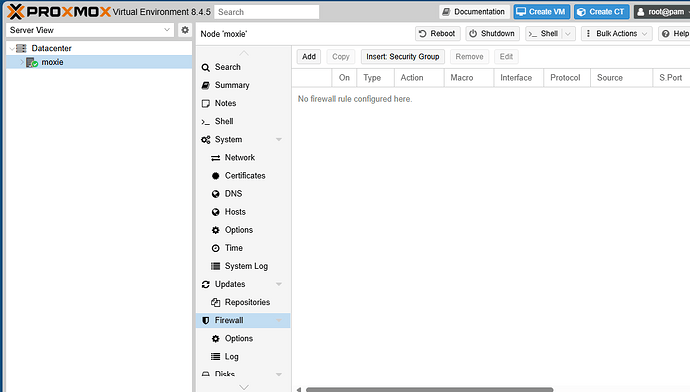Click the top Search input field

point(267,12)
